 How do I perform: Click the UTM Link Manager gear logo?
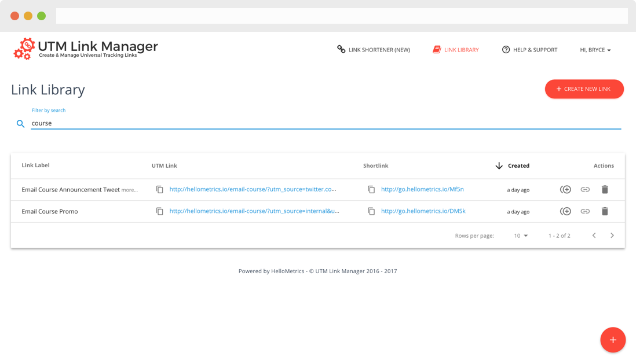pyautogui.click(x=24, y=49)
